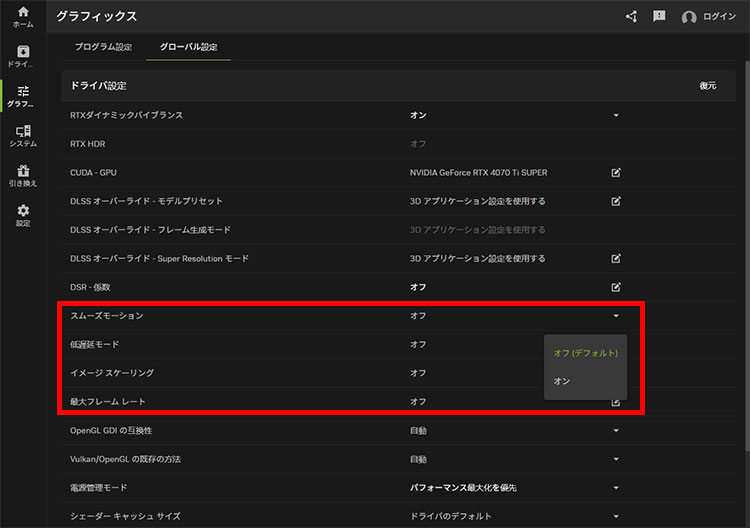The width and height of the screenshot is (750, 528).
Task: Open the 設定 gear sidebar icon
Action: coord(23,215)
